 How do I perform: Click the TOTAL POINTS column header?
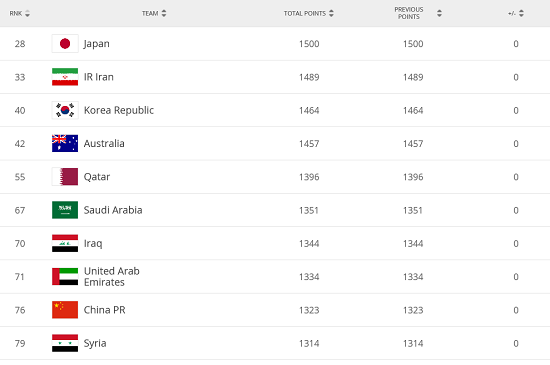[x=305, y=13]
